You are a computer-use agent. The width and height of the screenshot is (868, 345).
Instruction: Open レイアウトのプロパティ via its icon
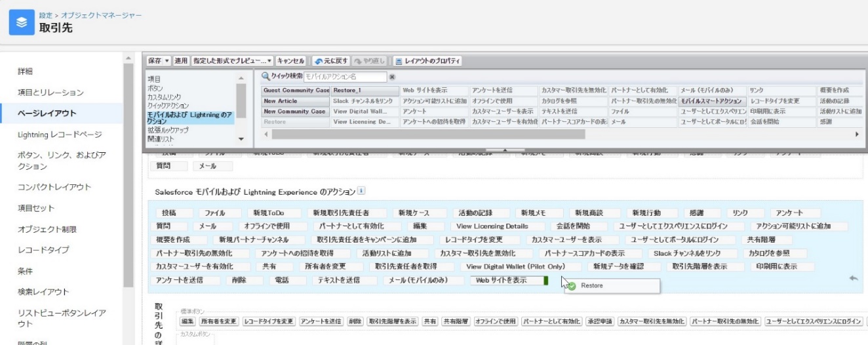pos(399,61)
